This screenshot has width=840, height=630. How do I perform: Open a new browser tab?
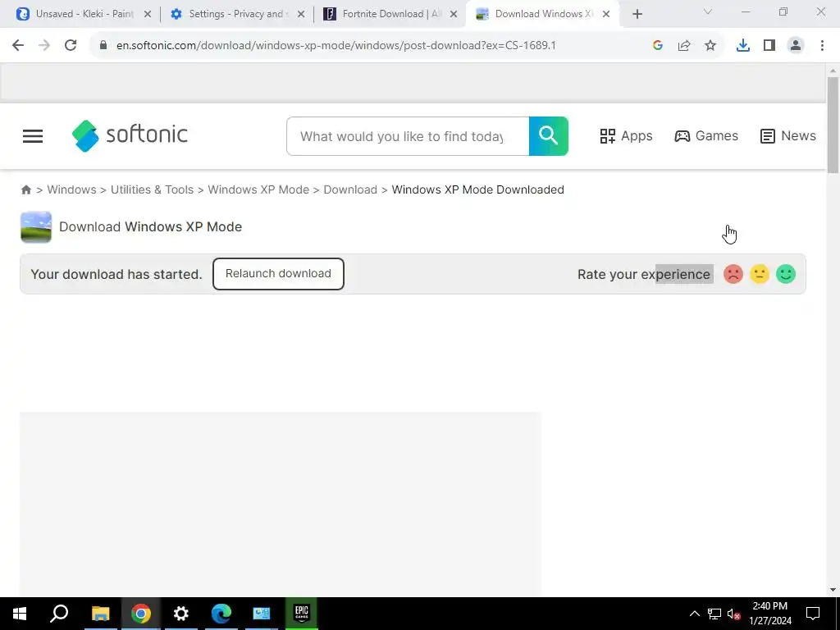[637, 15]
